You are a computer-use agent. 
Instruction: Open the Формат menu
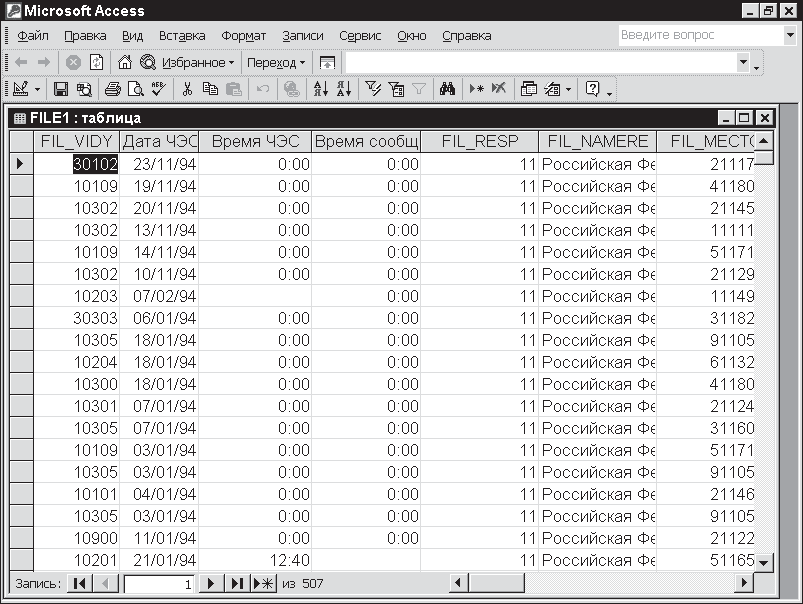[x=243, y=35]
